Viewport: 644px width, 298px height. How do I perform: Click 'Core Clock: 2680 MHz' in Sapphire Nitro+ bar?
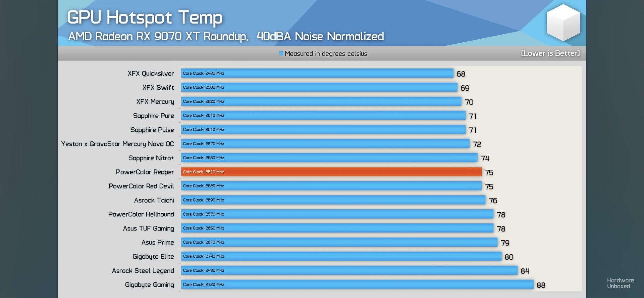[204, 158]
